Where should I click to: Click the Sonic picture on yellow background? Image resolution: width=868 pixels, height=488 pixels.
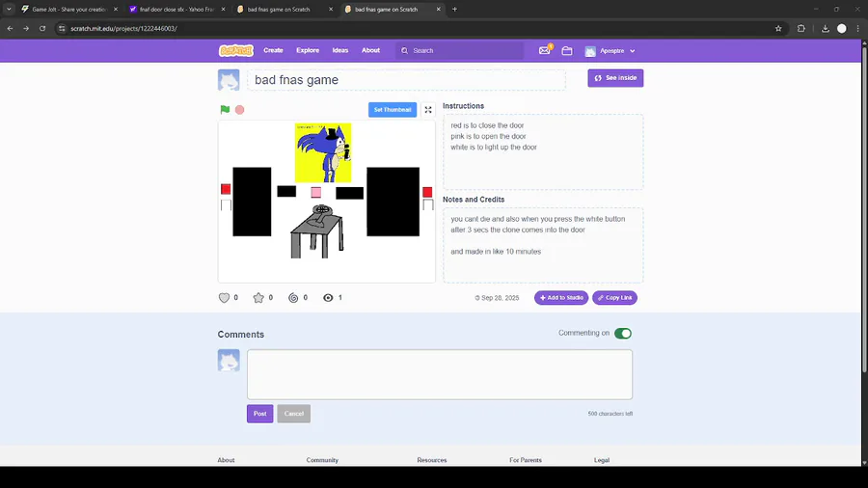[323, 152]
